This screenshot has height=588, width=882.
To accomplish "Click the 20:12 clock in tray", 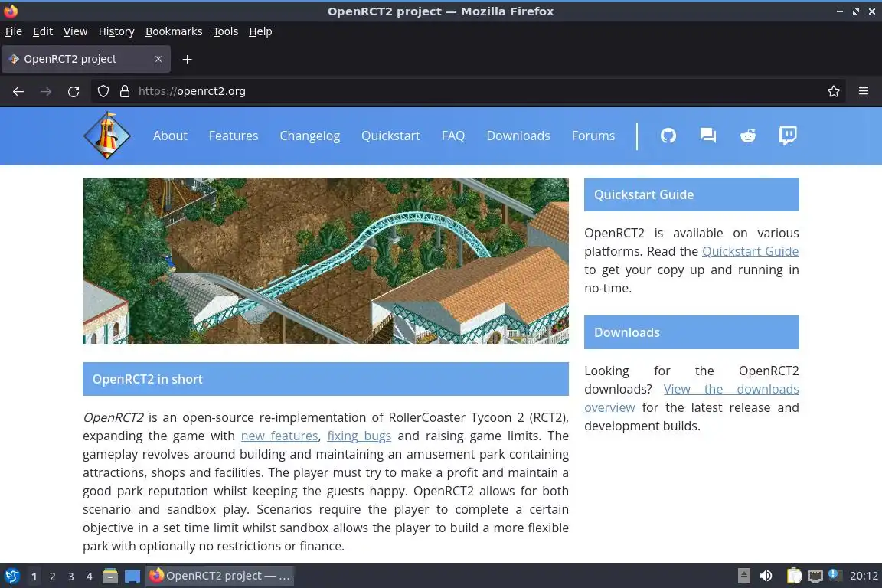I will [864, 576].
